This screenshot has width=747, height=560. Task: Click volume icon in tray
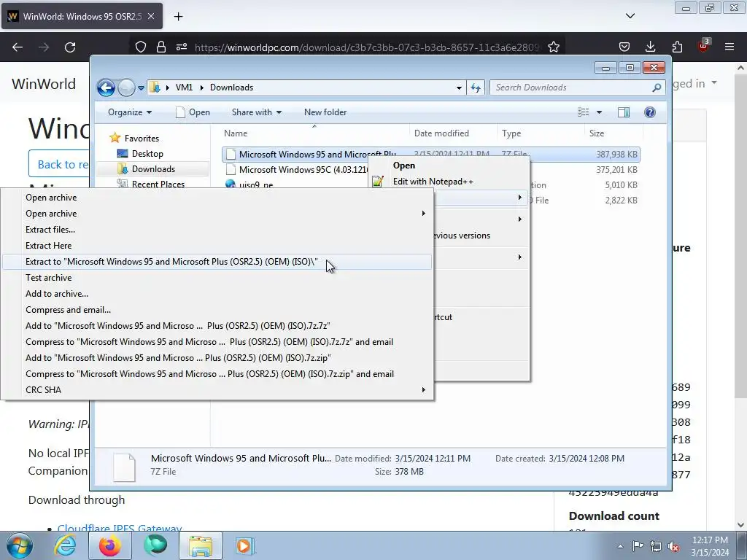(x=673, y=547)
